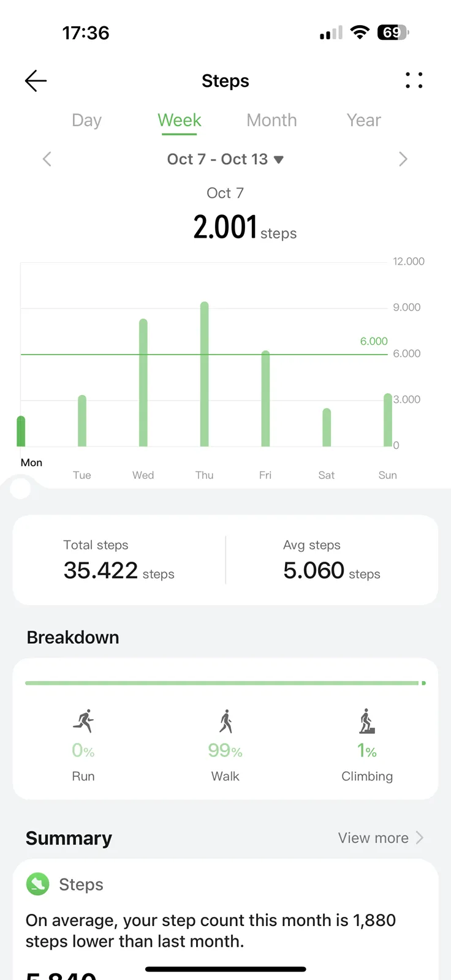Open the four-dot more options menu
The image size is (451, 980).
point(414,80)
